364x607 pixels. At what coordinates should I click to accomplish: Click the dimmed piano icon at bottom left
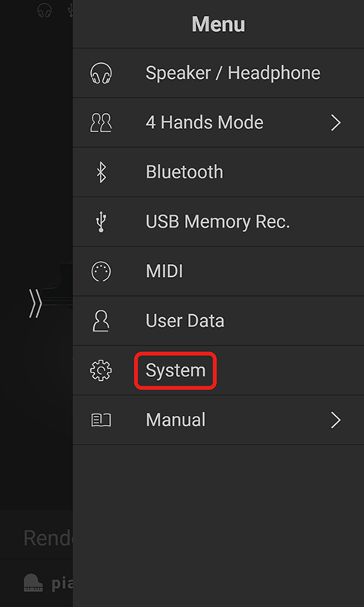pos(33,583)
